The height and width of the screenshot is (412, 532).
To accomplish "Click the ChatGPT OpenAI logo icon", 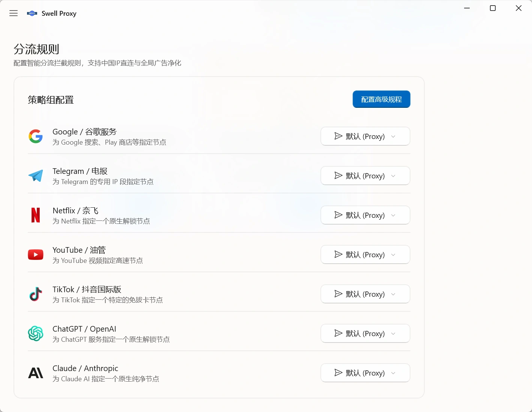I will [36, 334].
